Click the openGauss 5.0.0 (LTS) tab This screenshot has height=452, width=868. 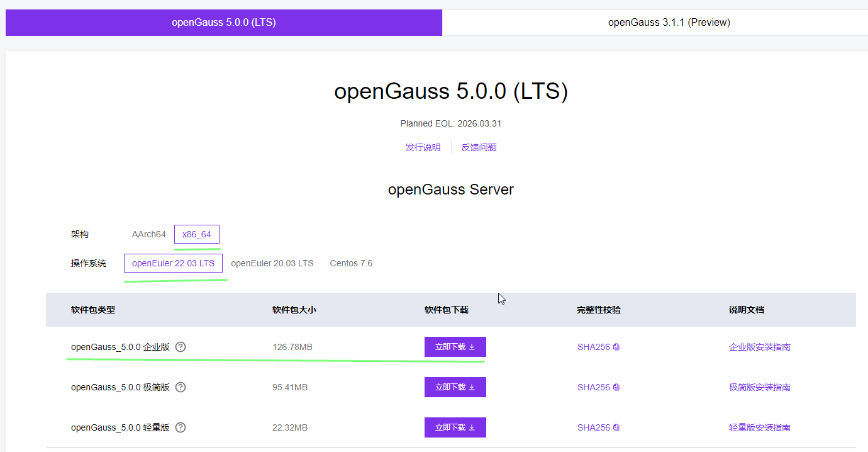click(224, 22)
